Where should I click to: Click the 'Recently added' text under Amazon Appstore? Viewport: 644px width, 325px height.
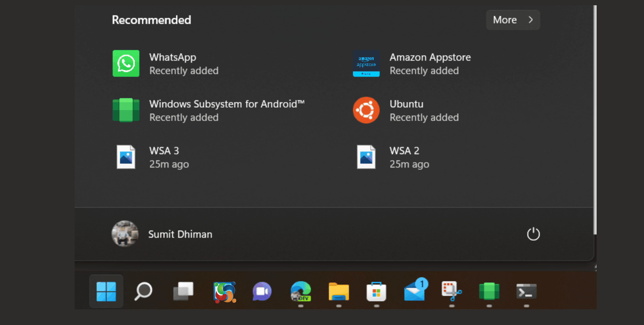[x=424, y=71]
